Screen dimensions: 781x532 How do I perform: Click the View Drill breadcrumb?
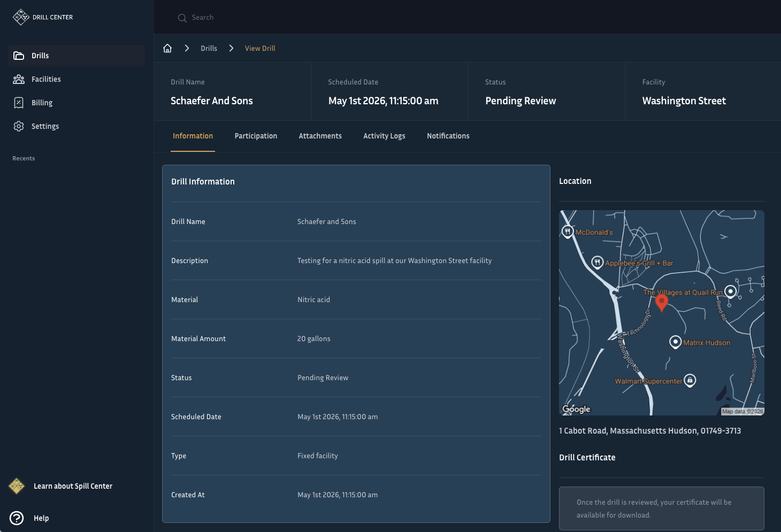point(260,48)
